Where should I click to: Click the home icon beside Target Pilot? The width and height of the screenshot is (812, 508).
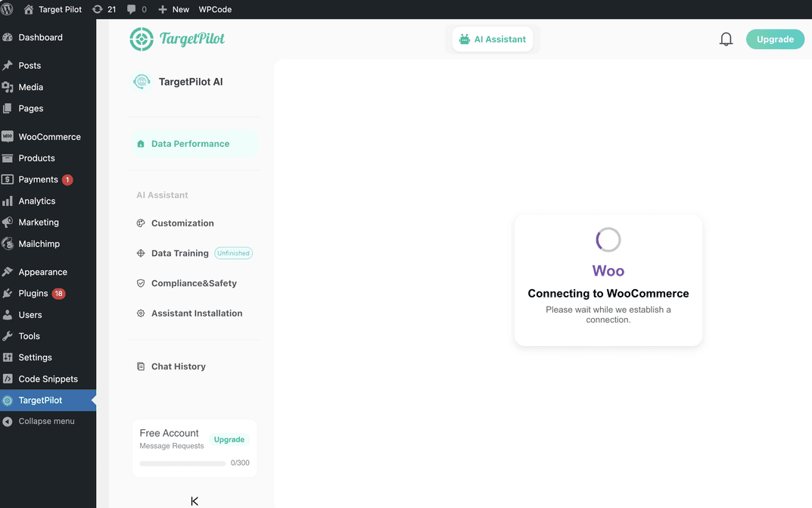point(29,9)
